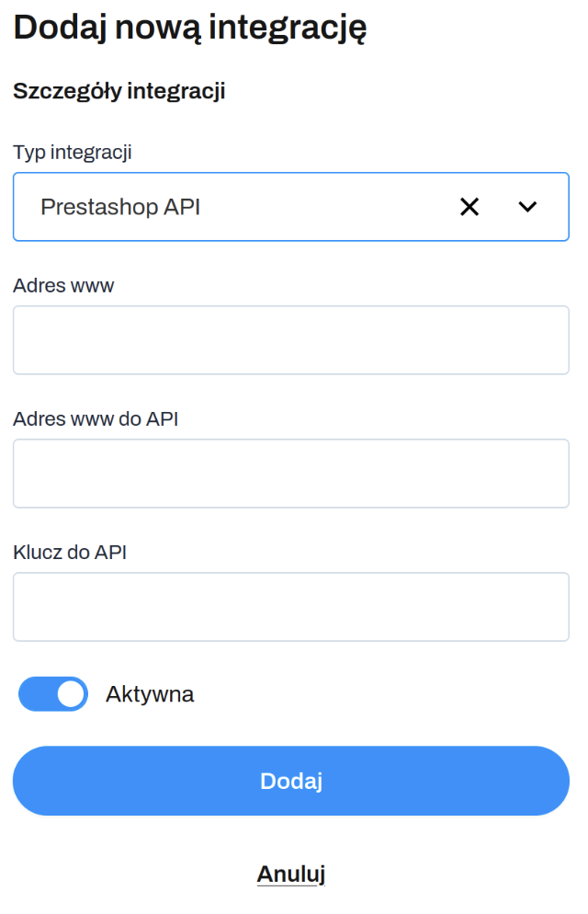Select the Klucz do API text box
588x914 pixels.
[290, 607]
